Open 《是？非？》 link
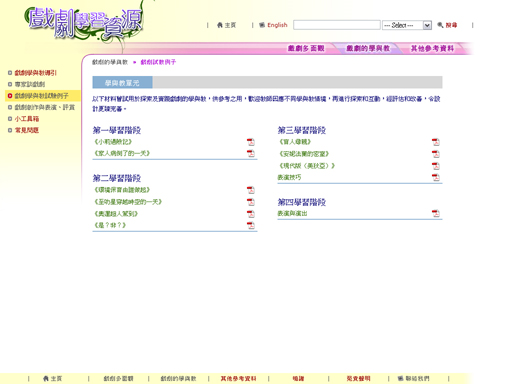Screen dimensions: 512x384 click(110, 225)
